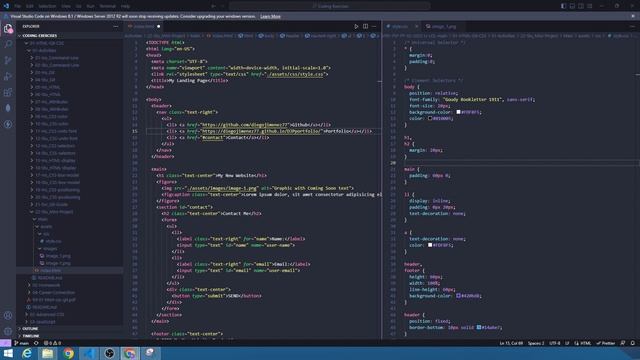Open Explorer panel's more actions ellipsis
640x360 pixels.
(116, 27)
